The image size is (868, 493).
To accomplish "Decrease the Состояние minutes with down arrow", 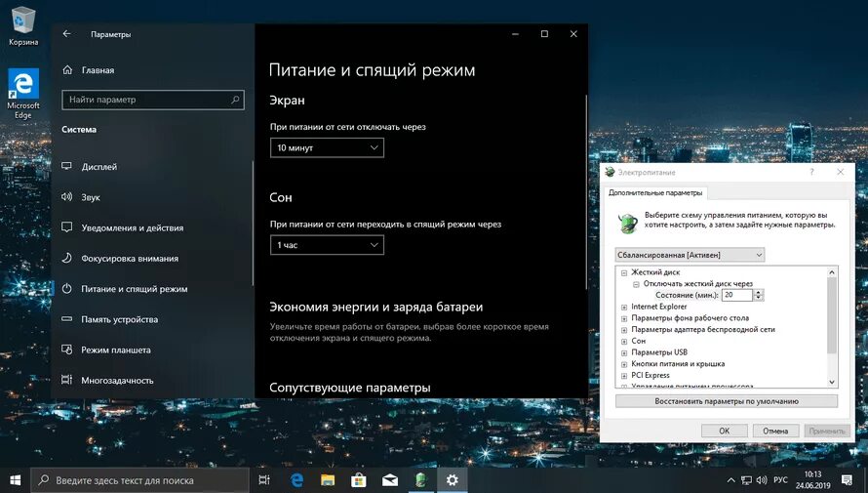I will pos(759,298).
